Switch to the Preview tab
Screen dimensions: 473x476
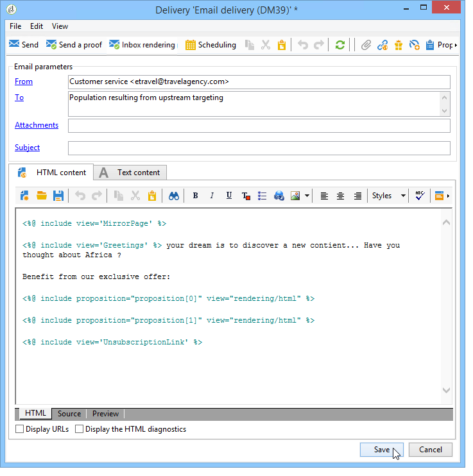tap(105, 414)
